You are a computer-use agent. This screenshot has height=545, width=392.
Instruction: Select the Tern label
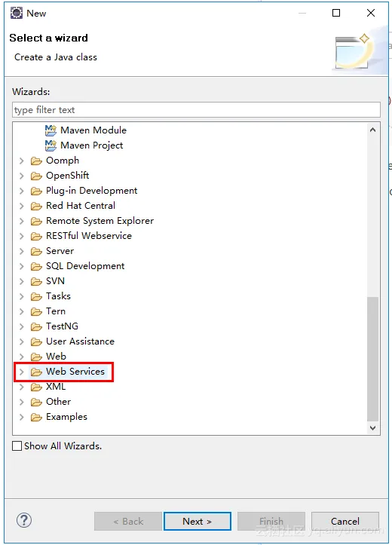[x=56, y=311]
